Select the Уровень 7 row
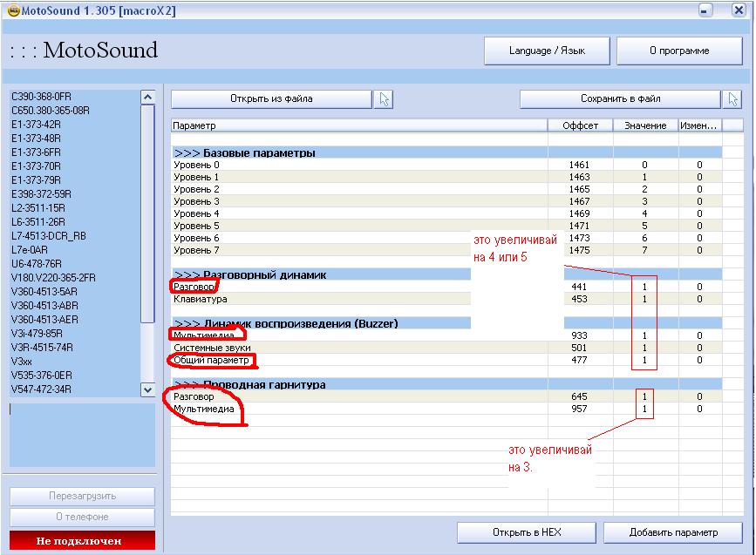This screenshot has width=756, height=555. pos(446,250)
